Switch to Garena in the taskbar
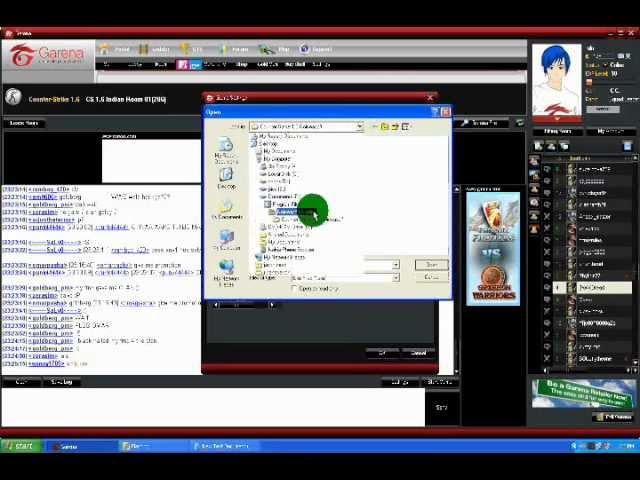The image size is (640, 480). [82, 447]
